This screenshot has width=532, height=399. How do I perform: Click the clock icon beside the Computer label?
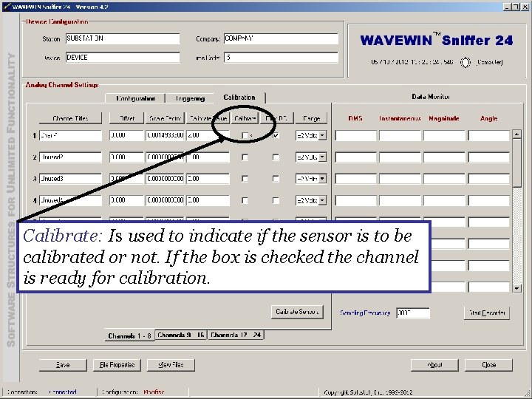pyautogui.click(x=465, y=62)
